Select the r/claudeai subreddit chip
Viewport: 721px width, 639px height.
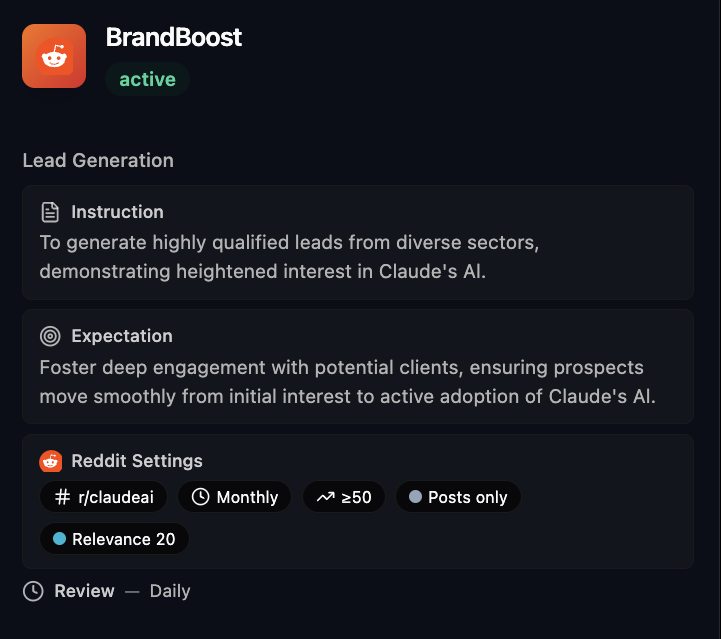click(103, 497)
